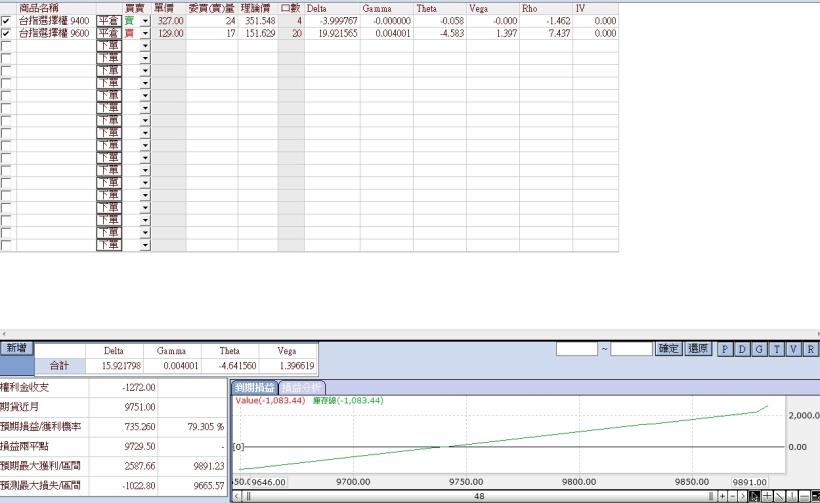Uncheck the 台指選擇權 9600 row checkbox

(7, 33)
